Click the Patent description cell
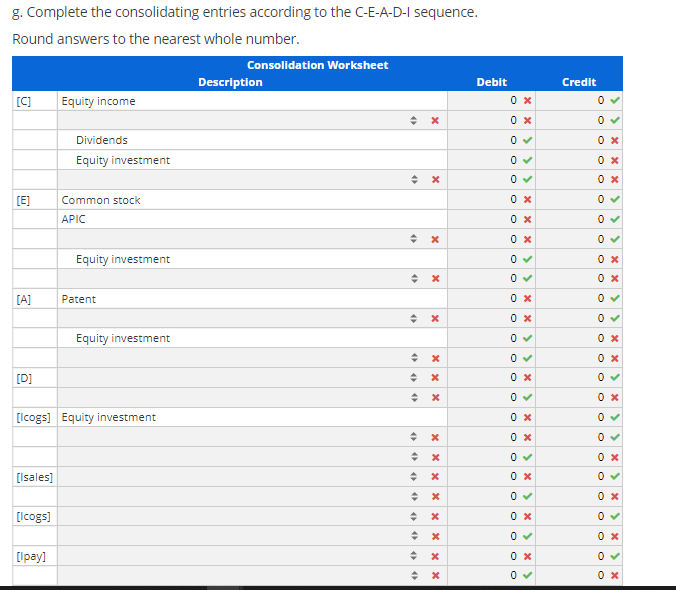The width and height of the screenshot is (676, 590). pos(252,298)
